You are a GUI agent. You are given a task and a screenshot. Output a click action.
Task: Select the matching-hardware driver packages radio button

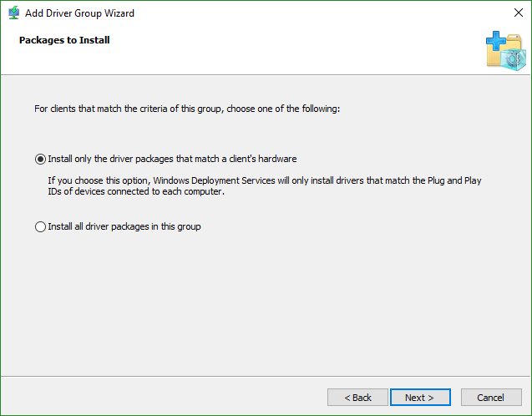(x=40, y=159)
